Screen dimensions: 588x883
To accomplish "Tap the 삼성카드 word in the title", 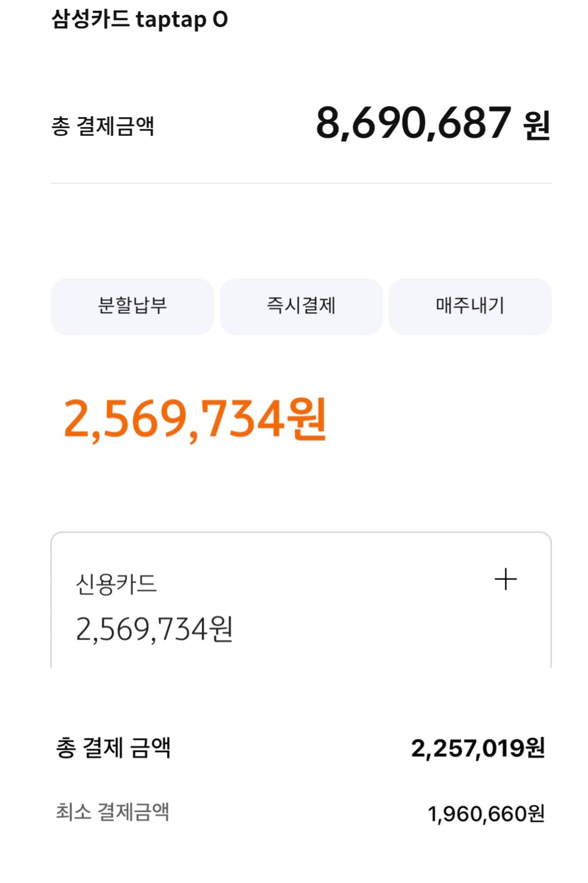I will click(x=90, y=19).
